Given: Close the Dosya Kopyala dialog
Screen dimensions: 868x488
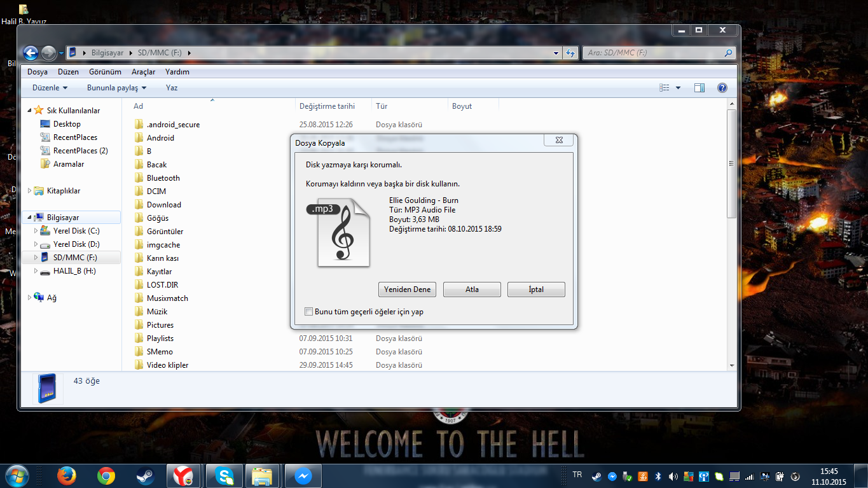Looking at the screenshot, I should tap(559, 141).
